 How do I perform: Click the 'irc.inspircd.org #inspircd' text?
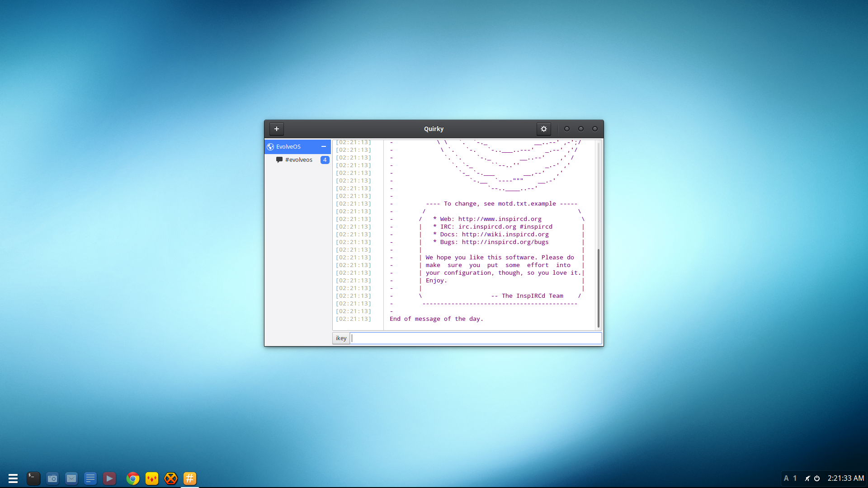(505, 227)
